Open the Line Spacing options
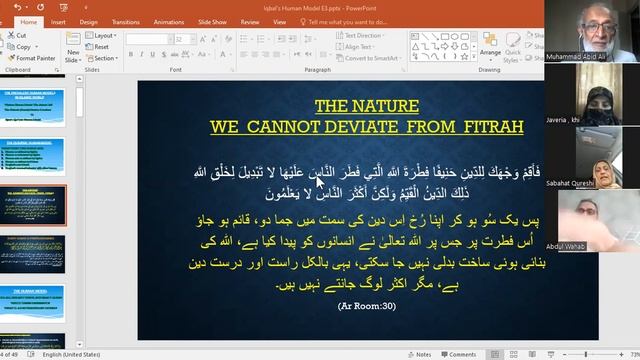 [x=309, y=39]
